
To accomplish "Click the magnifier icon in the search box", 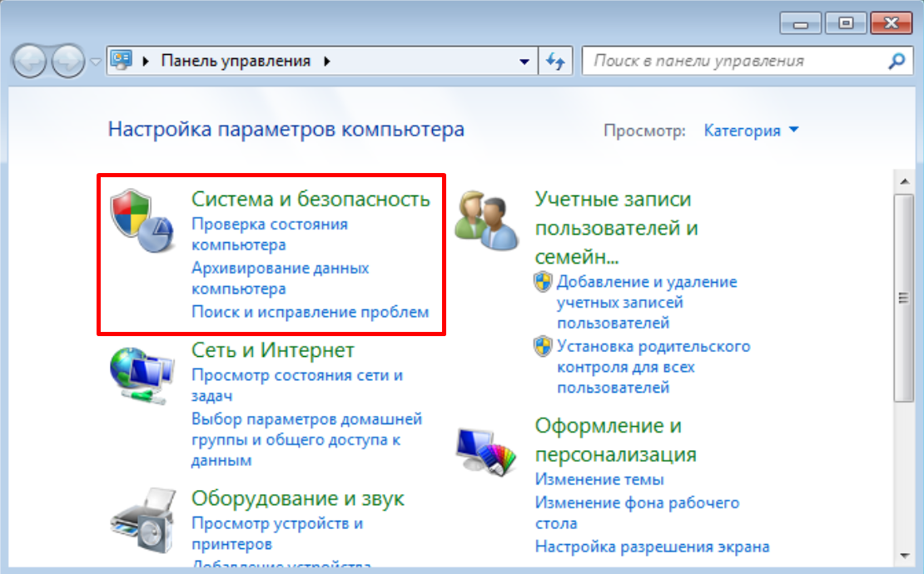I will pyautogui.click(x=896, y=62).
